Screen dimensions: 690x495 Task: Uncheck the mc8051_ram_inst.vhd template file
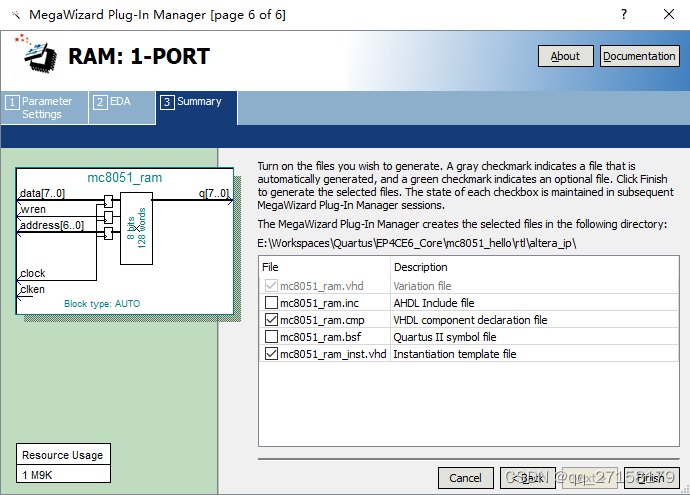pyautogui.click(x=271, y=354)
